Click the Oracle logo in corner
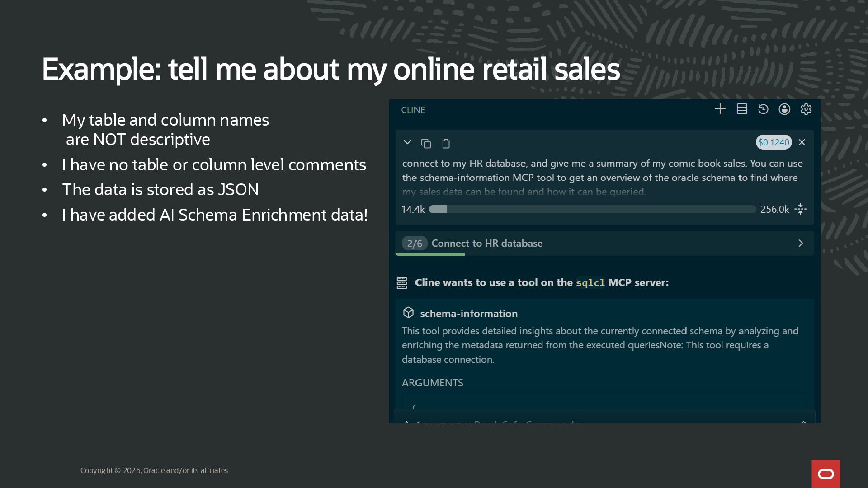This screenshot has height=488, width=868. [826, 474]
